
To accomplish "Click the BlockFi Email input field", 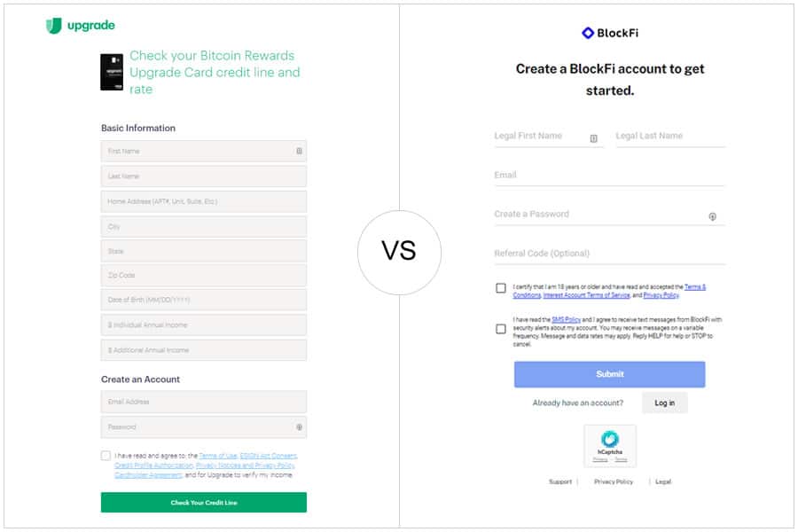I will point(610,176).
